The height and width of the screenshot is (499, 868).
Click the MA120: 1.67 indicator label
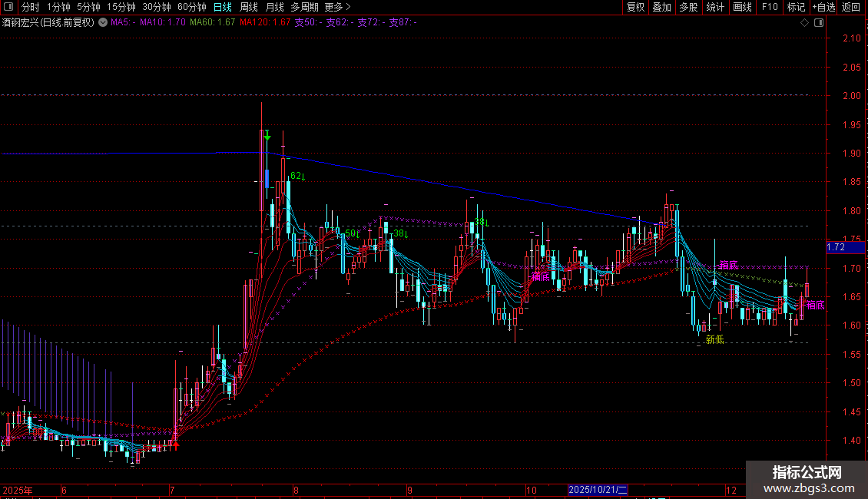(265, 23)
